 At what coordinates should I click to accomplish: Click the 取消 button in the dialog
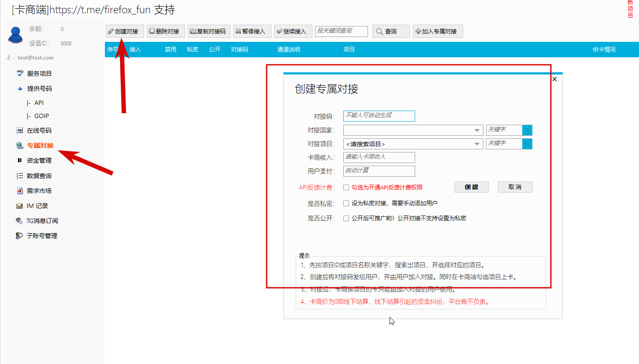pyautogui.click(x=515, y=187)
